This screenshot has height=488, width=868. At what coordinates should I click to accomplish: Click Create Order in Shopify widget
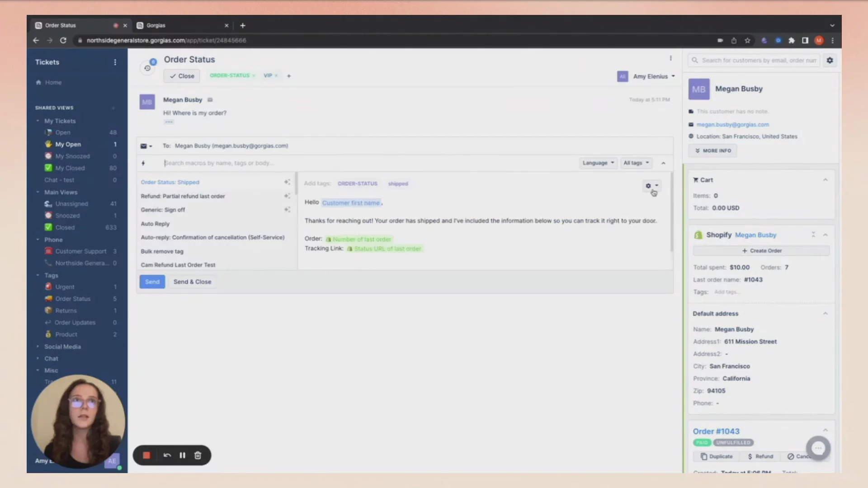pos(761,251)
